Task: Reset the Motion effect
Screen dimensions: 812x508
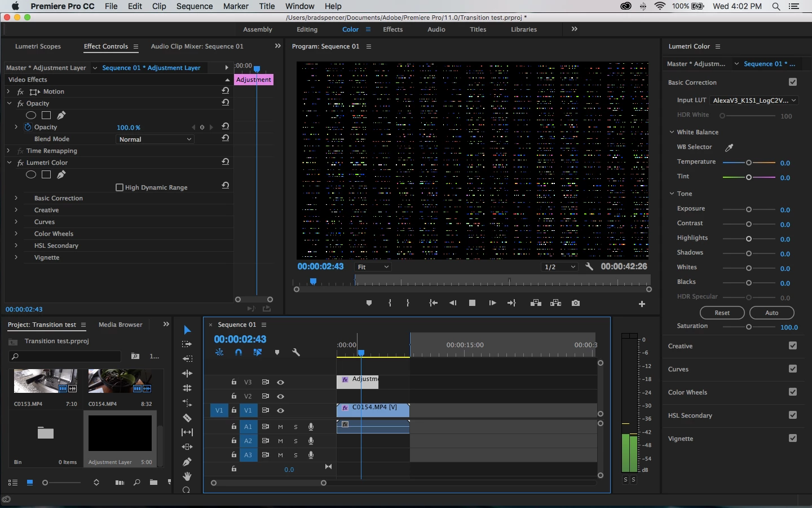Action: 225,91
